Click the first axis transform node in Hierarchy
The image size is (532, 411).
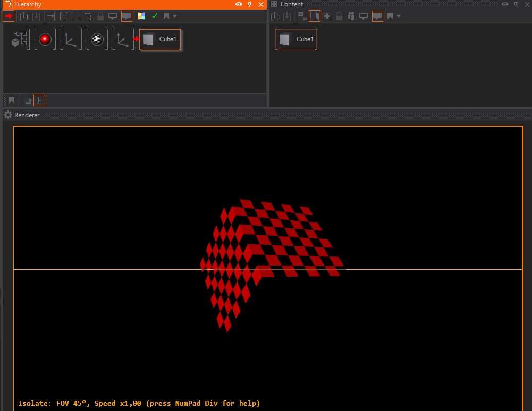71,39
